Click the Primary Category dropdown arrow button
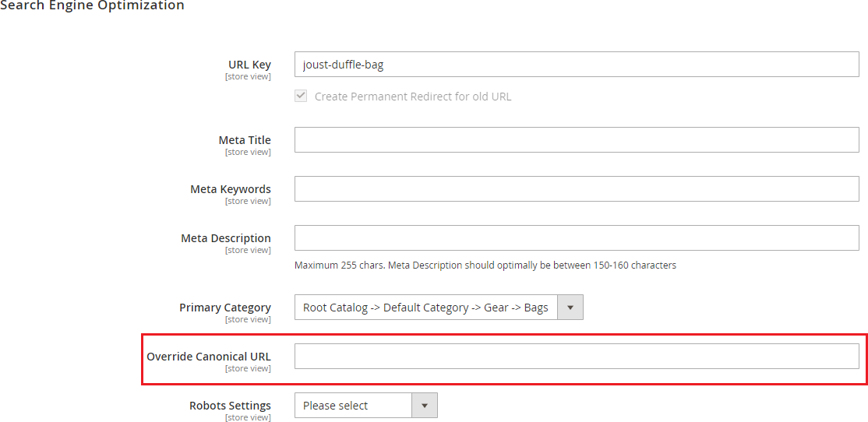The height and width of the screenshot is (422, 868). 570,308
